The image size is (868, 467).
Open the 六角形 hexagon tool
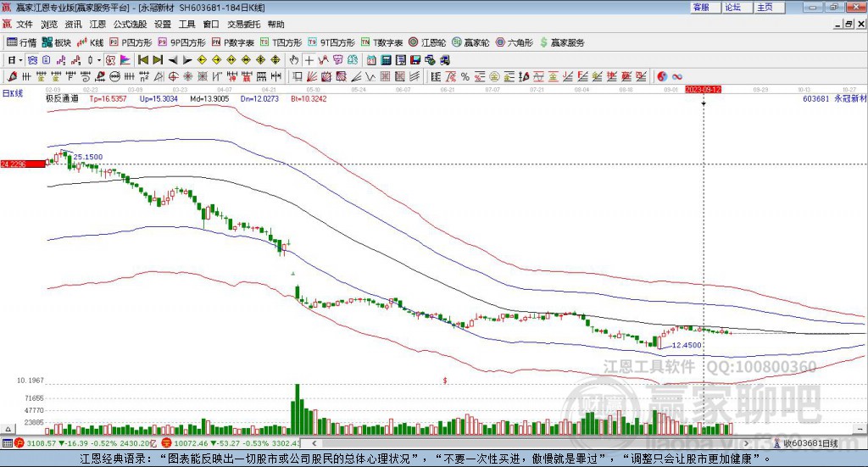pos(515,42)
